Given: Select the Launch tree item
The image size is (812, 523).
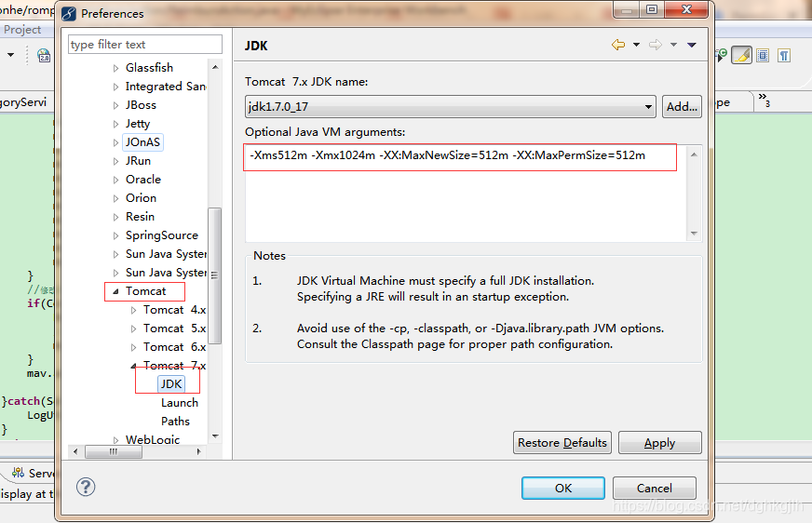Looking at the screenshot, I should click(180, 403).
